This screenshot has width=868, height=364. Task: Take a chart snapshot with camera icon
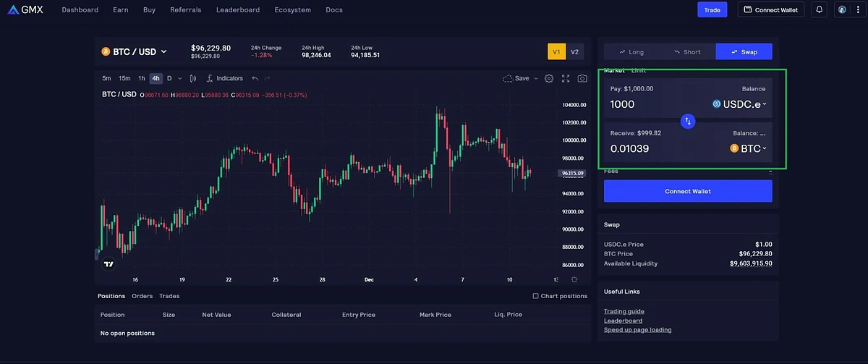(x=582, y=78)
